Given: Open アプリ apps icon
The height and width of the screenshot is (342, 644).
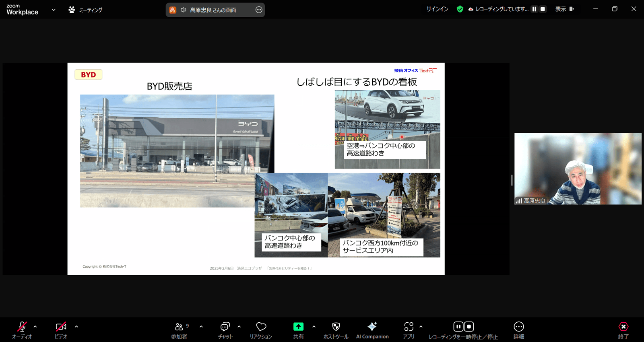Looking at the screenshot, I should tap(409, 326).
